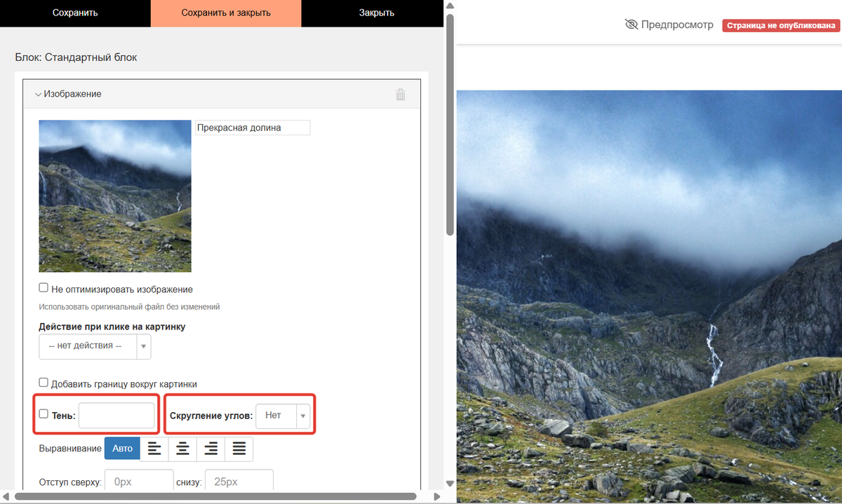Click the large preview image of valley
Screen dimensions: 842x504
[x=649, y=297]
